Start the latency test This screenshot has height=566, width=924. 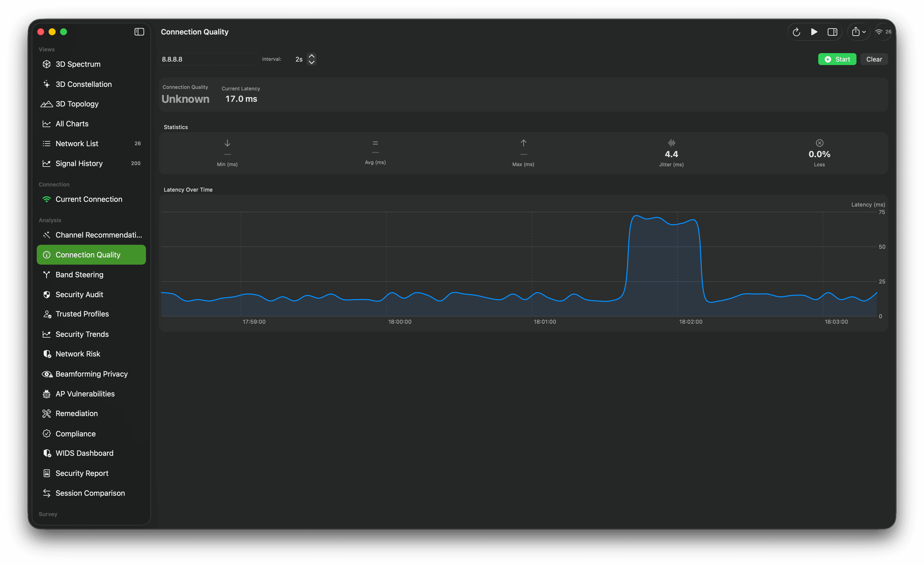pos(837,59)
